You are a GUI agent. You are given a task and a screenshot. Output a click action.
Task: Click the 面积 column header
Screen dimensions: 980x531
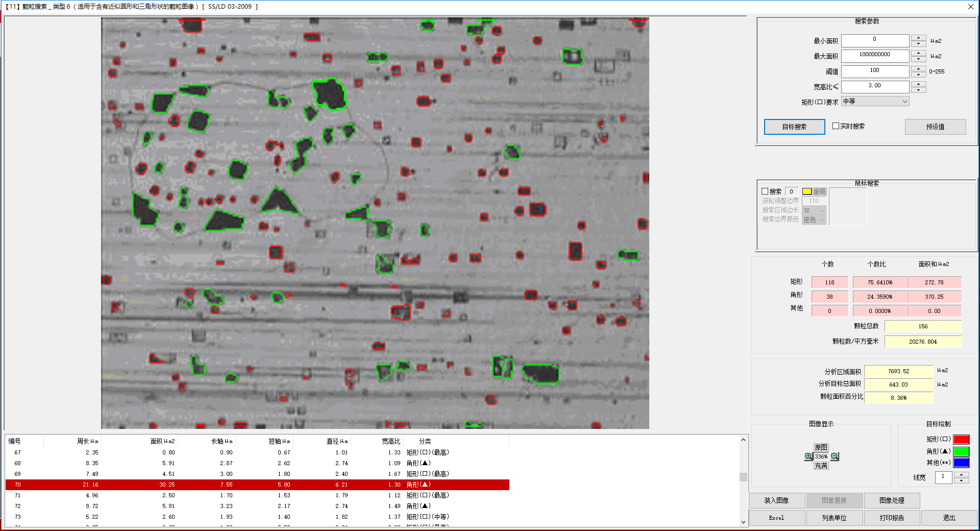[x=162, y=441]
